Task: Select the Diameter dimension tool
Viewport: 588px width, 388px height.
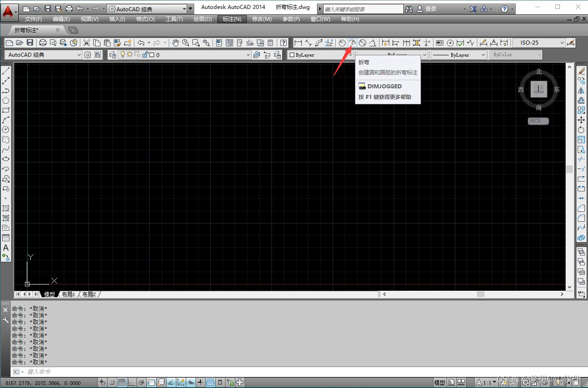Action: tap(363, 43)
